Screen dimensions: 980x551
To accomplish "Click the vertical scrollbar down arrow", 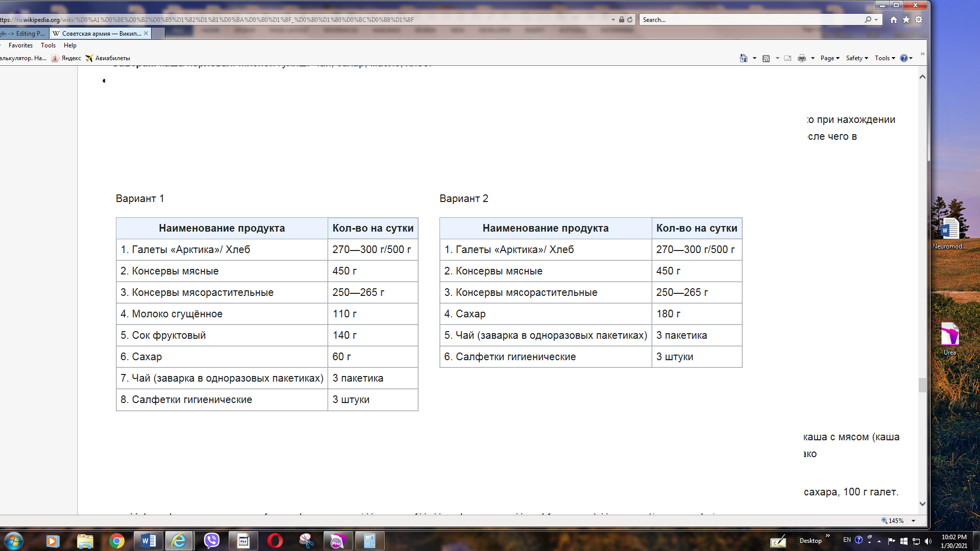I will click(922, 504).
